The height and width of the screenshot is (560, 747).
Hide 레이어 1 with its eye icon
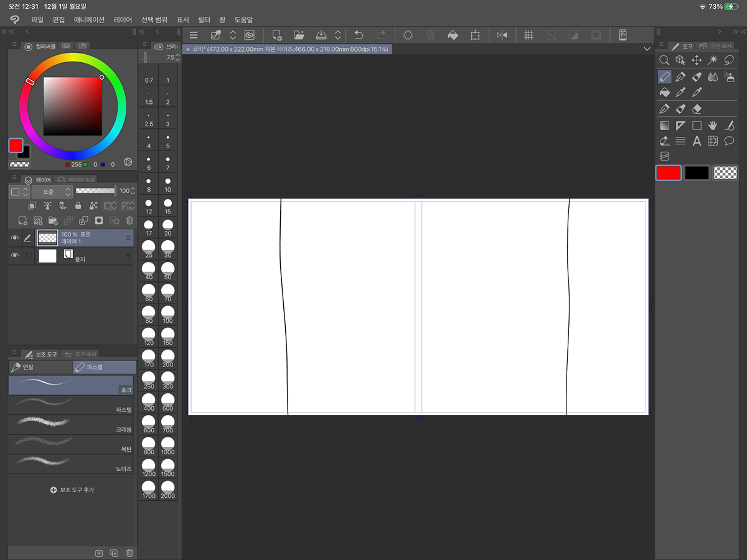tap(15, 238)
